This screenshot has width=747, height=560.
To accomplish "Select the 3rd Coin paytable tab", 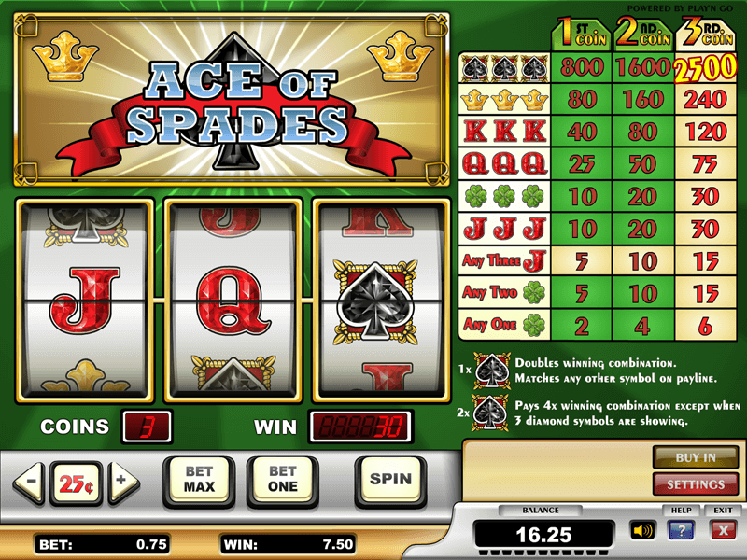I will pyautogui.click(x=706, y=35).
